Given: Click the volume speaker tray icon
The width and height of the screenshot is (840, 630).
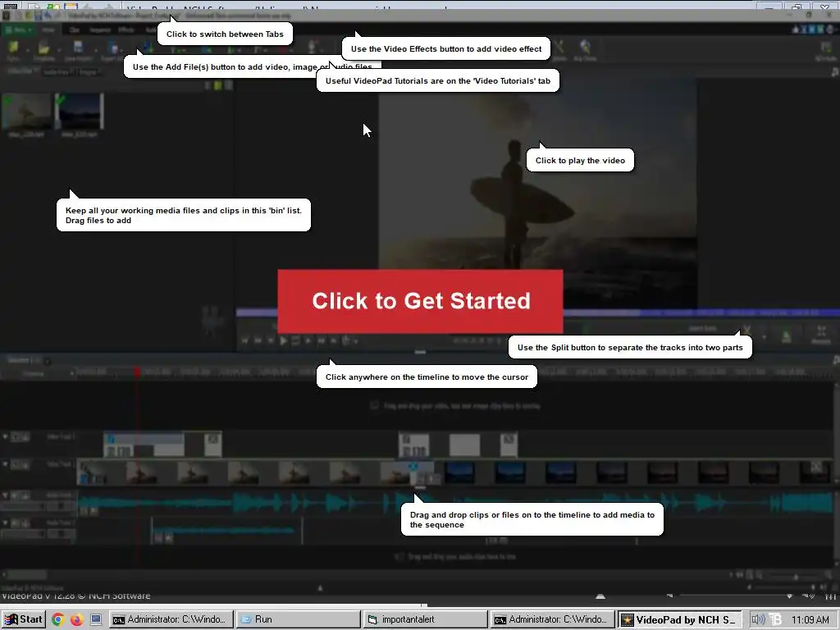Looking at the screenshot, I should pyautogui.click(x=758, y=620).
